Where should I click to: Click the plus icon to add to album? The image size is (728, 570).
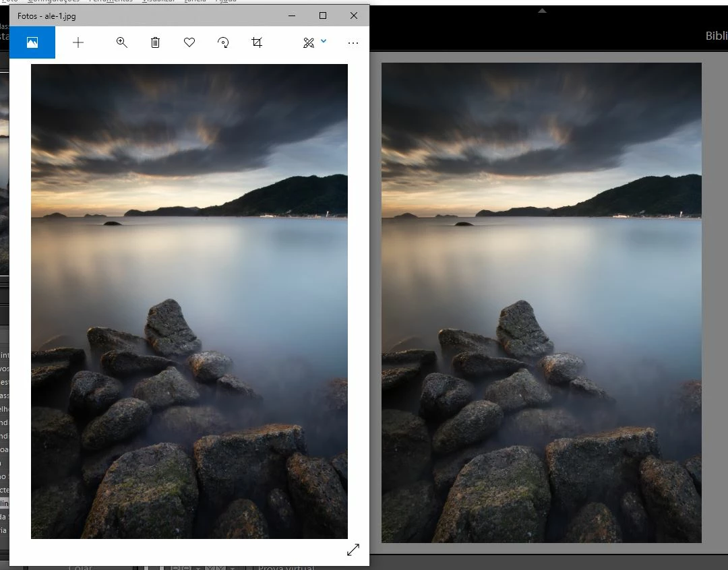[x=78, y=42]
